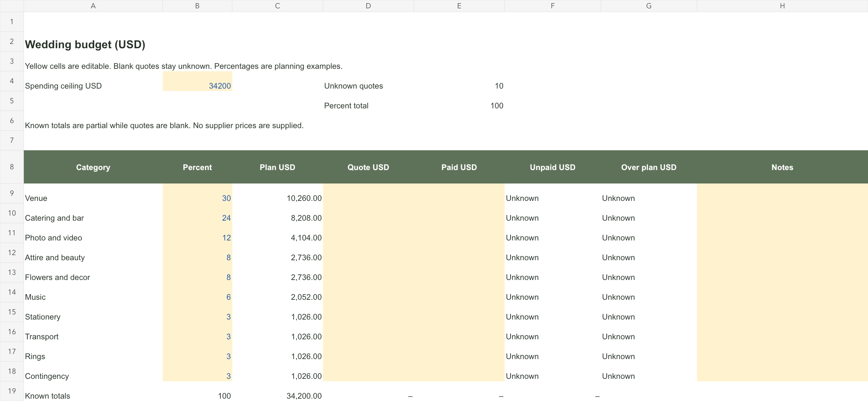Select the Plan USD header
Image resolution: width=868 pixels, height=401 pixels.
click(277, 167)
